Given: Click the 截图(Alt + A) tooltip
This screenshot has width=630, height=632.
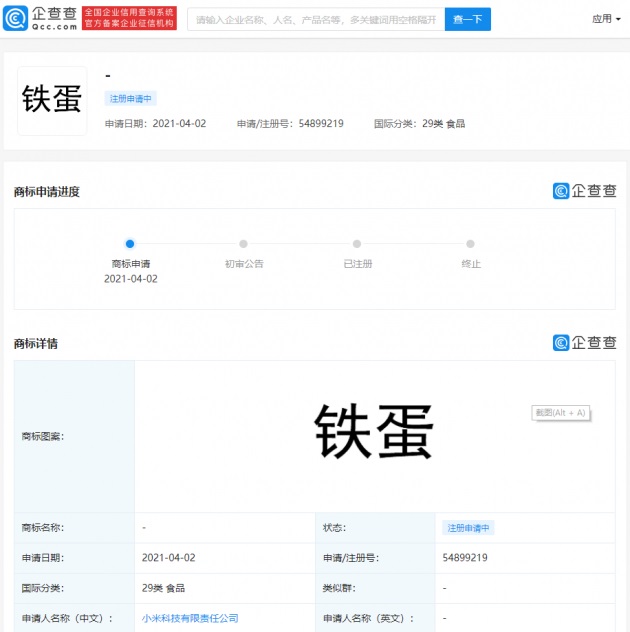Looking at the screenshot, I should [x=560, y=412].
